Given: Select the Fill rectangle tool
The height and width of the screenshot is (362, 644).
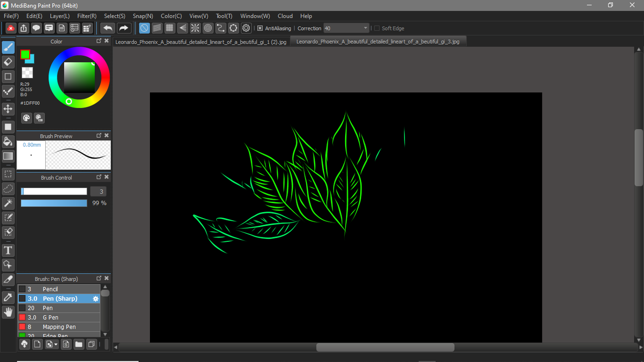Looking at the screenshot, I should (x=8, y=127).
